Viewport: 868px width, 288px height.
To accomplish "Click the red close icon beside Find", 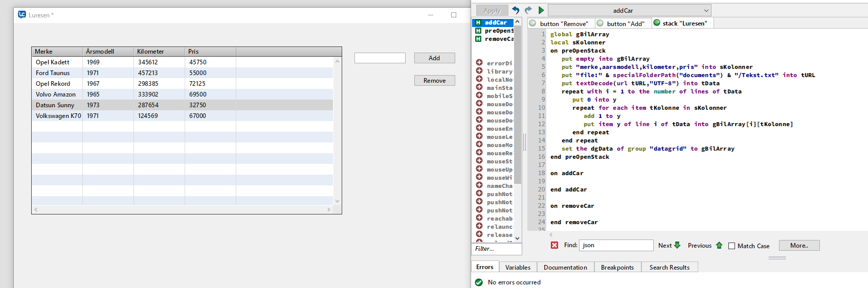I will 554,245.
